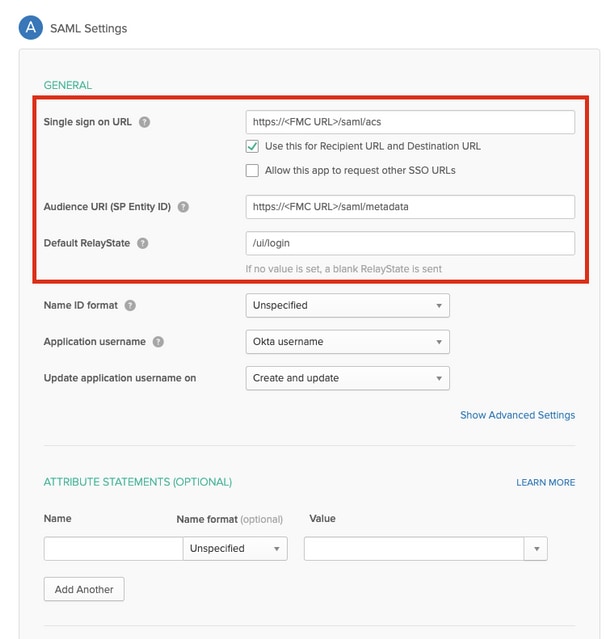This screenshot has width=615, height=639.
Task: Click the Add Another button
Action: (x=84, y=589)
